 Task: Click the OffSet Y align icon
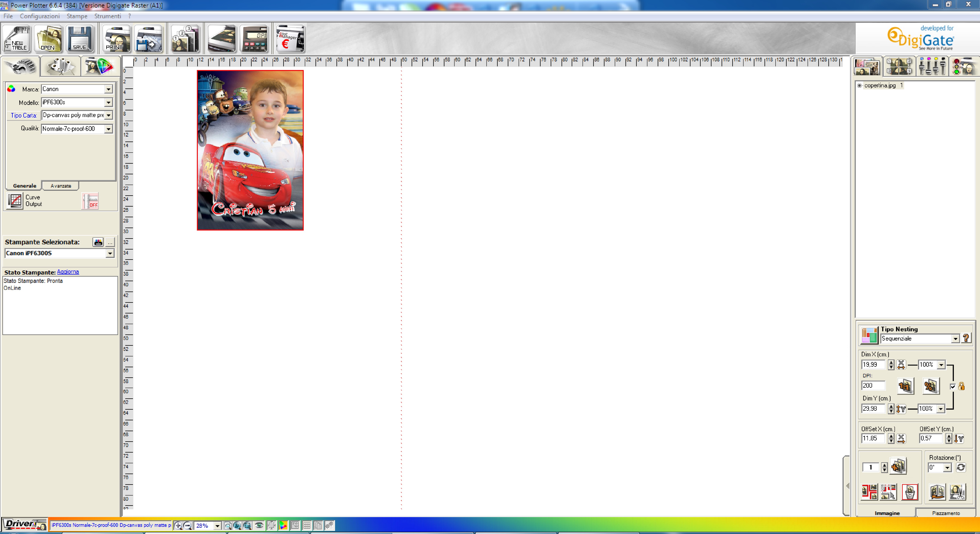click(959, 439)
